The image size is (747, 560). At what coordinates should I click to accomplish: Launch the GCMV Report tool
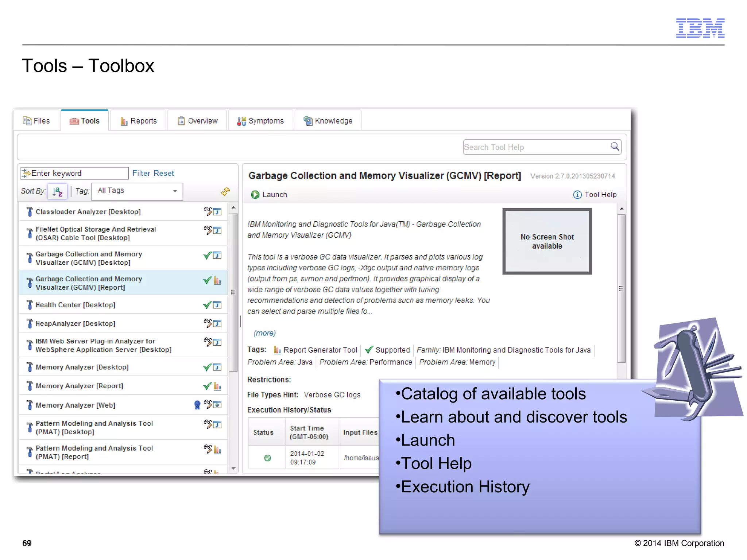click(x=269, y=195)
